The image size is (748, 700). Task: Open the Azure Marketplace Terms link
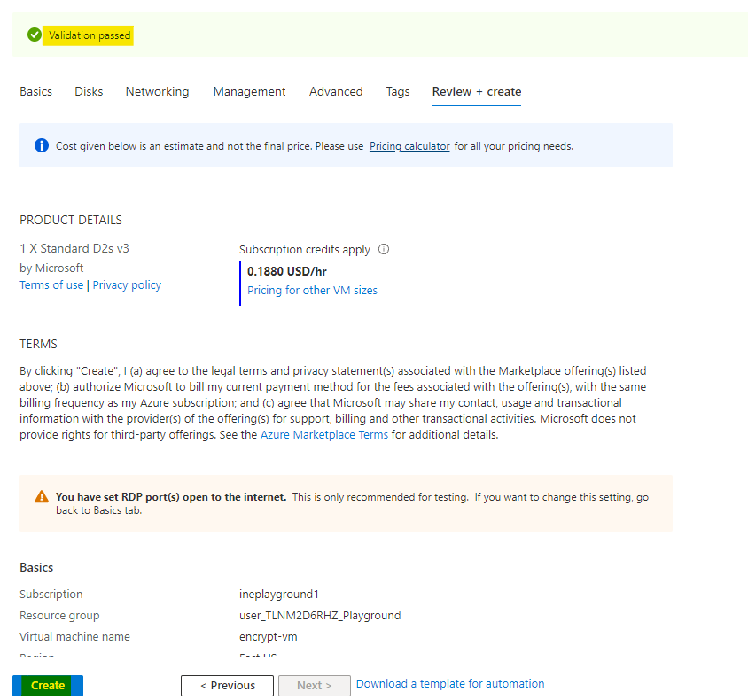[x=323, y=435]
